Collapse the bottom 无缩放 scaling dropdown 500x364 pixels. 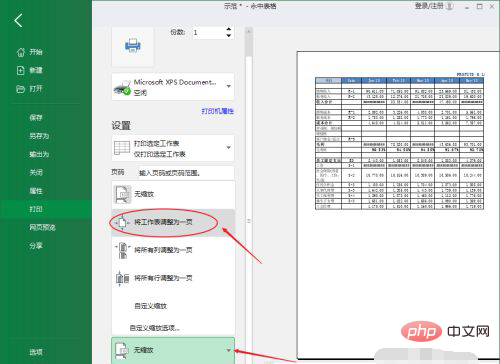[229, 350]
